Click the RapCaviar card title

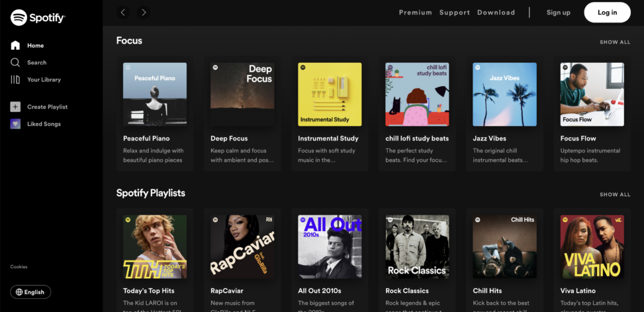coord(227,291)
